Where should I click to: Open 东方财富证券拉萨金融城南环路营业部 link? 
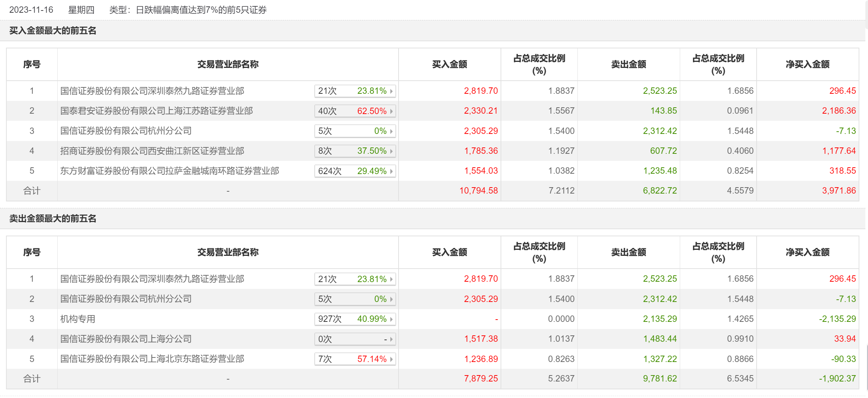(169, 171)
